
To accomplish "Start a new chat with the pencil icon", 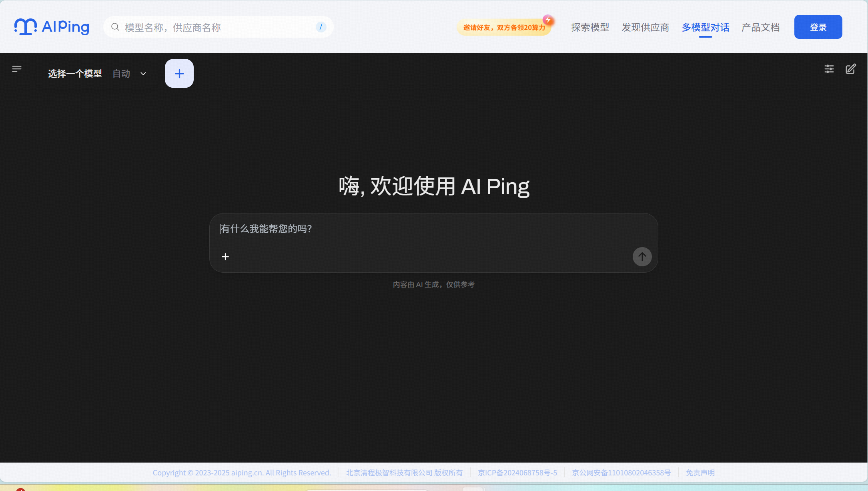I will [851, 69].
